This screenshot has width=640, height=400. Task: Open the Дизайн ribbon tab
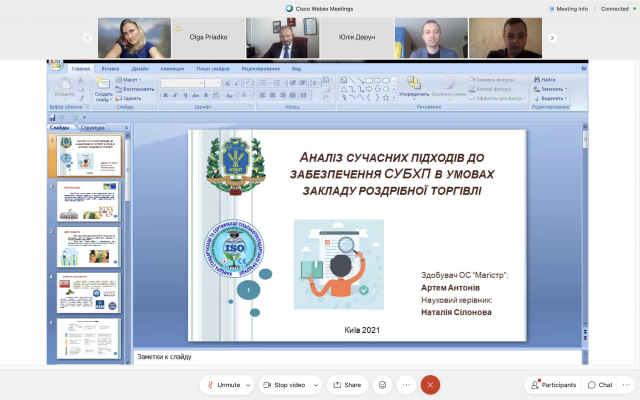click(x=141, y=69)
